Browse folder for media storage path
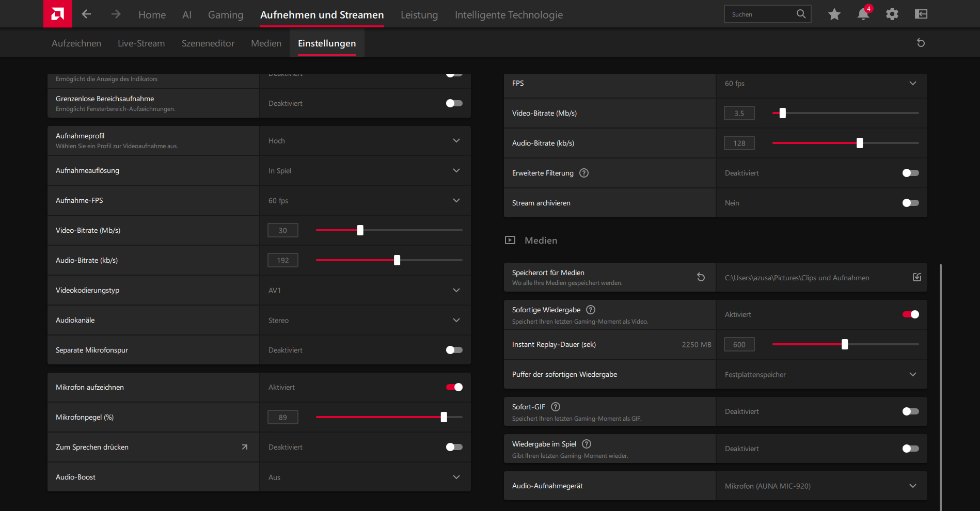The height and width of the screenshot is (511, 980). pyautogui.click(x=917, y=277)
